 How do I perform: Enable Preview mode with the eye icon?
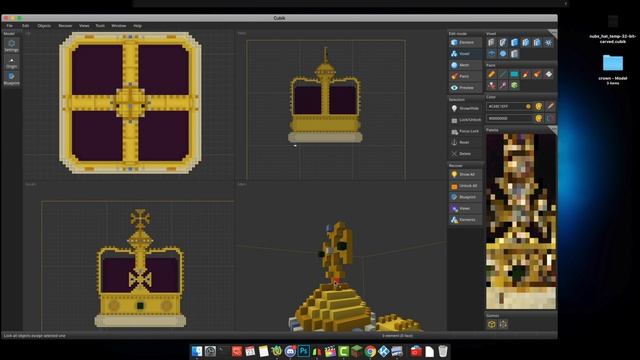coord(465,88)
